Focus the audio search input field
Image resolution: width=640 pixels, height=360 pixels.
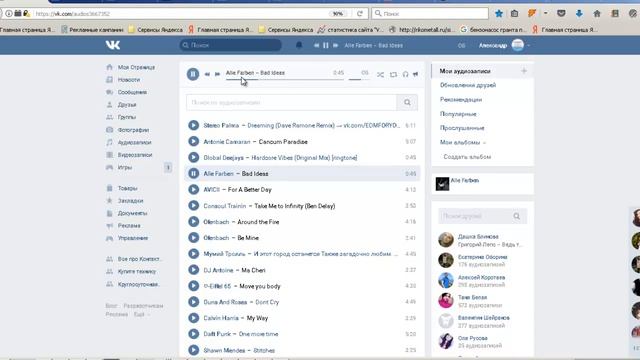[291, 102]
